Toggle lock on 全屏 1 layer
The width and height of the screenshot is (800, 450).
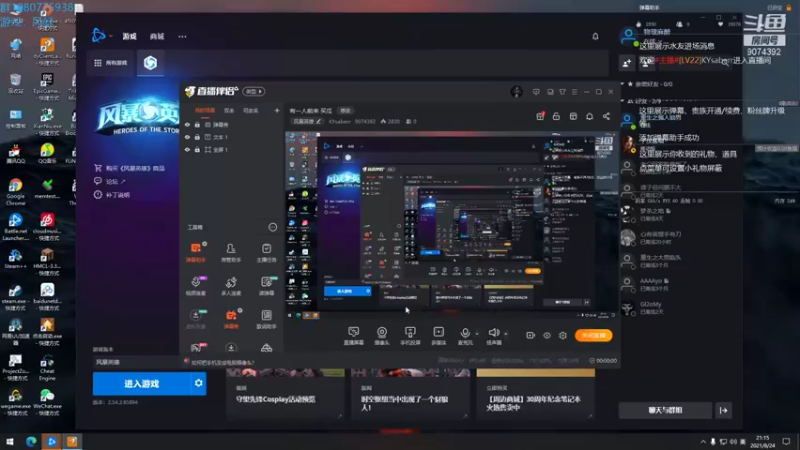pos(197,149)
